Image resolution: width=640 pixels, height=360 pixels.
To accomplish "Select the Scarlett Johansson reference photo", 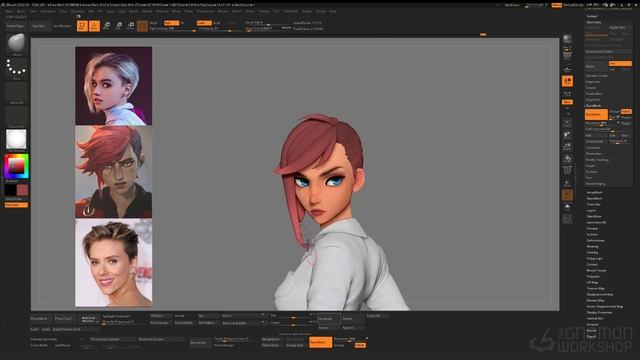I will click(113, 262).
